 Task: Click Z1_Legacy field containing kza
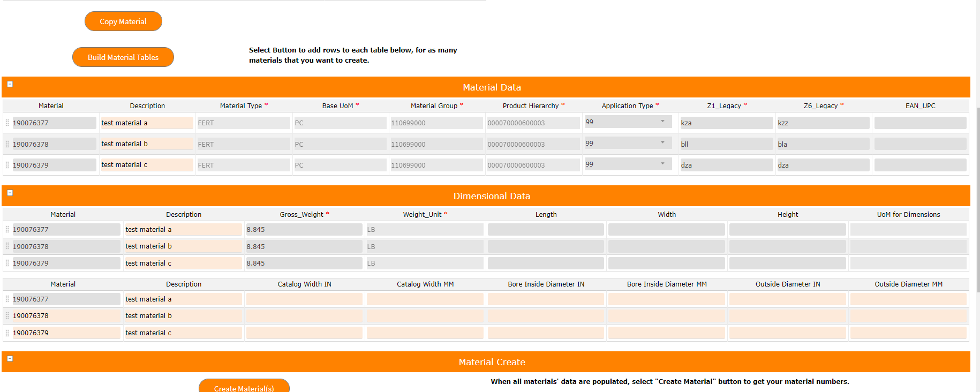[726, 123]
